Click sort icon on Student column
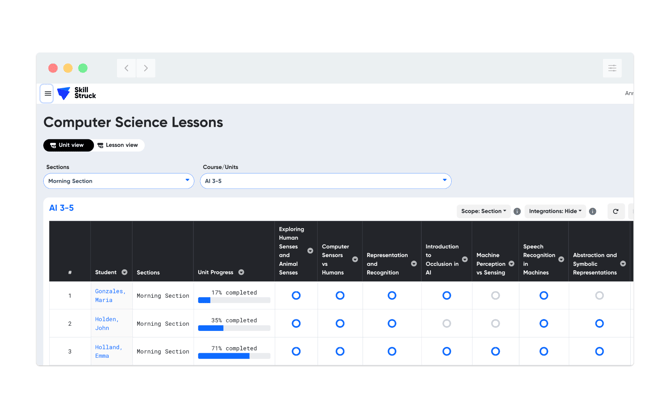Screen dimensions: 670x418 [124, 272]
